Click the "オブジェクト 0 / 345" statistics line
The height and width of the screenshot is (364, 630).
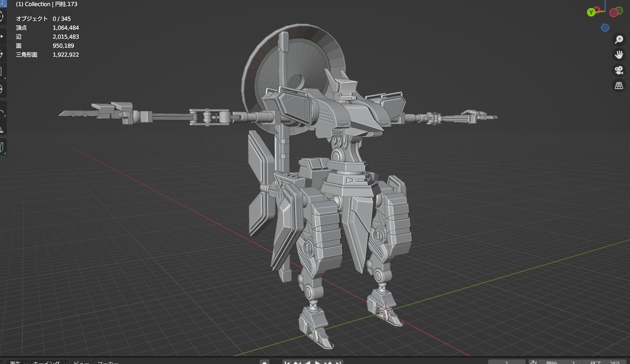point(43,18)
